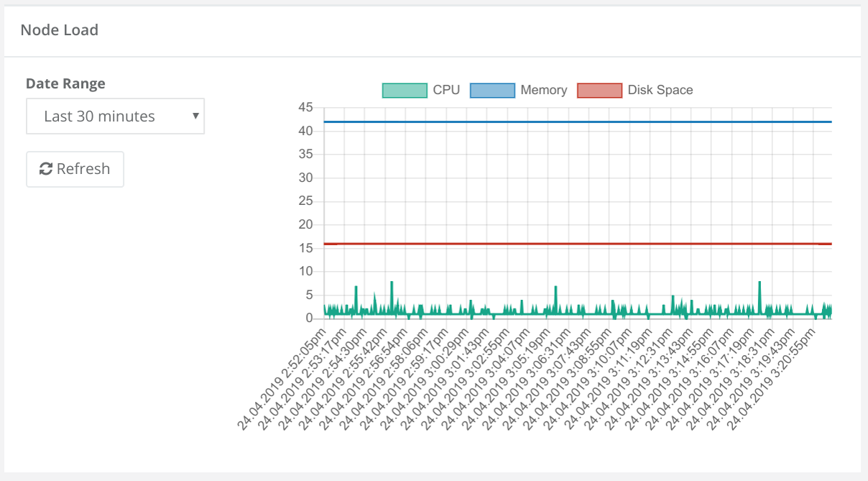Click the circular refresh arrows icon
The image size is (868, 481).
tap(45, 169)
